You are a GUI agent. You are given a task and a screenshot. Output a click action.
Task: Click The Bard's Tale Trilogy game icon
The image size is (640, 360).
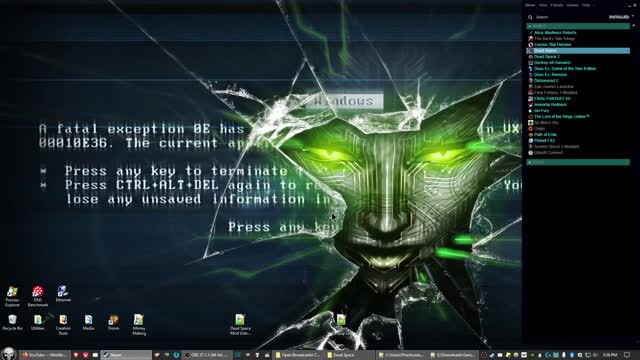(x=531, y=38)
